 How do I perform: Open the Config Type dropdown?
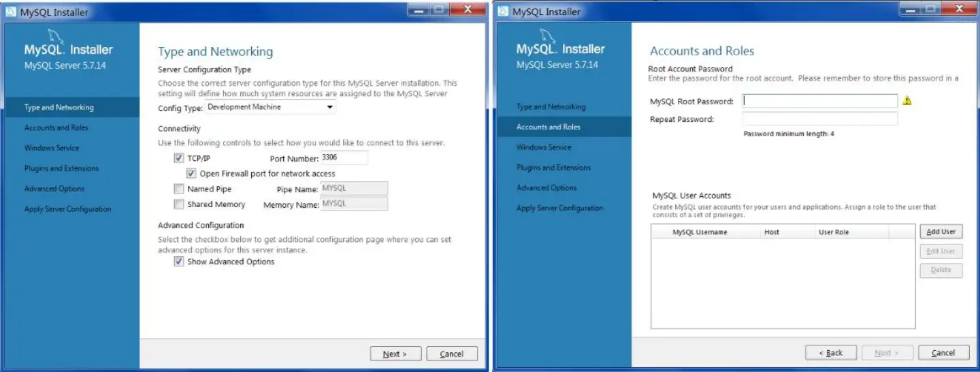coord(271,108)
